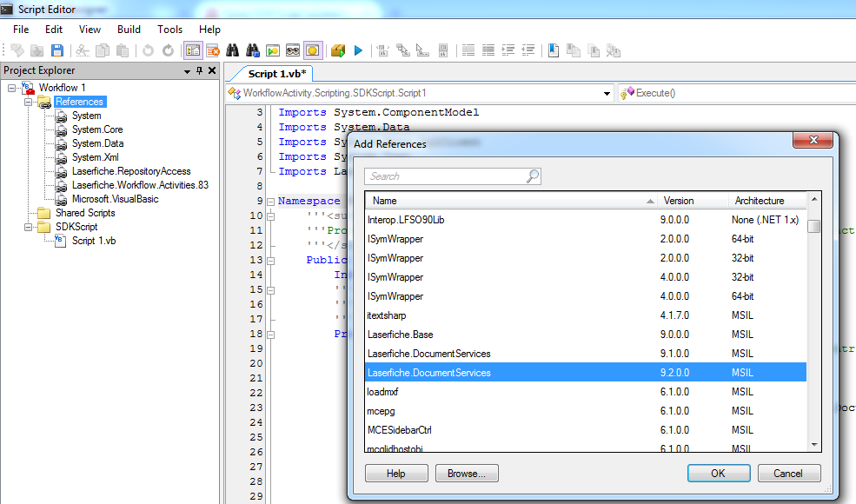Select the System.Data reference in Project Explorer
Viewport: 856px width, 504px height.
(x=97, y=143)
